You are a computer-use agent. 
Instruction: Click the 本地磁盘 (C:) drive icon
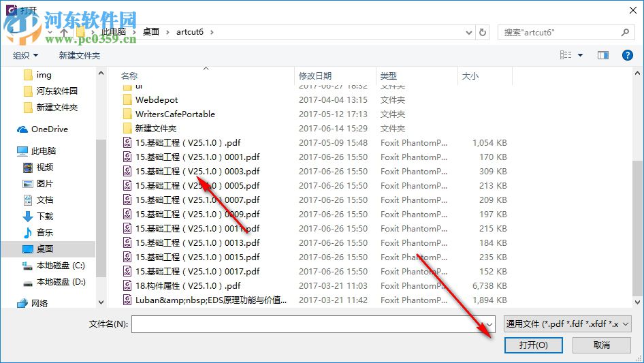pos(27,266)
